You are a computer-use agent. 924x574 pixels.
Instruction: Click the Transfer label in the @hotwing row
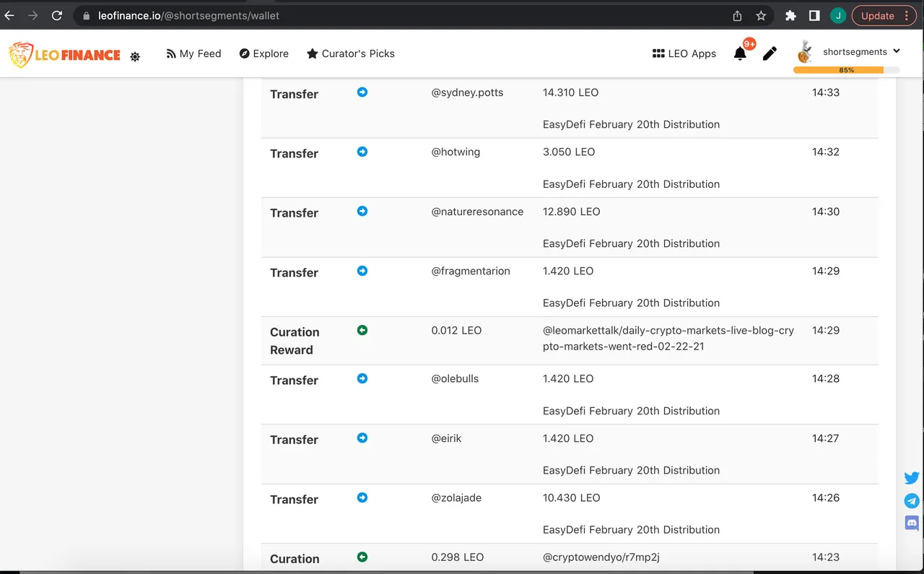(294, 153)
